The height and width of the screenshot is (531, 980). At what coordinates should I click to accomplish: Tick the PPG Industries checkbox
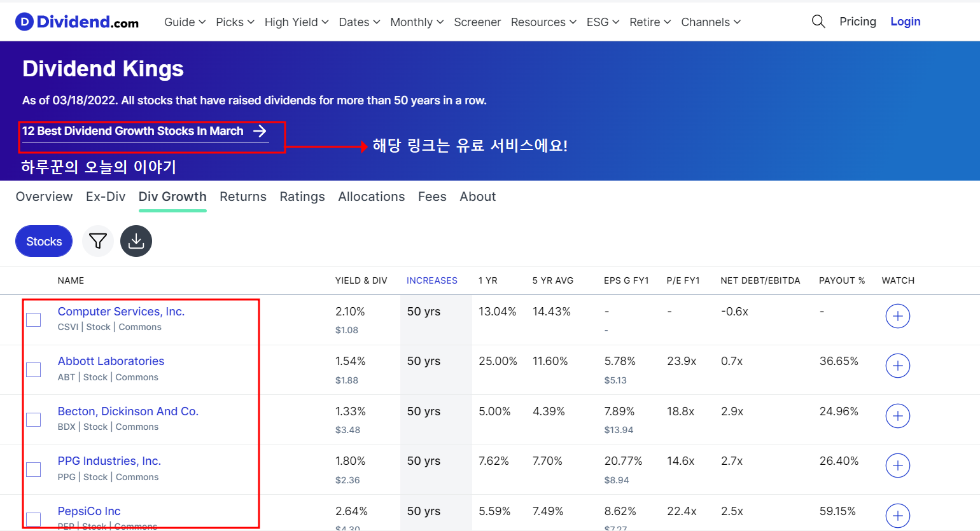click(x=34, y=469)
